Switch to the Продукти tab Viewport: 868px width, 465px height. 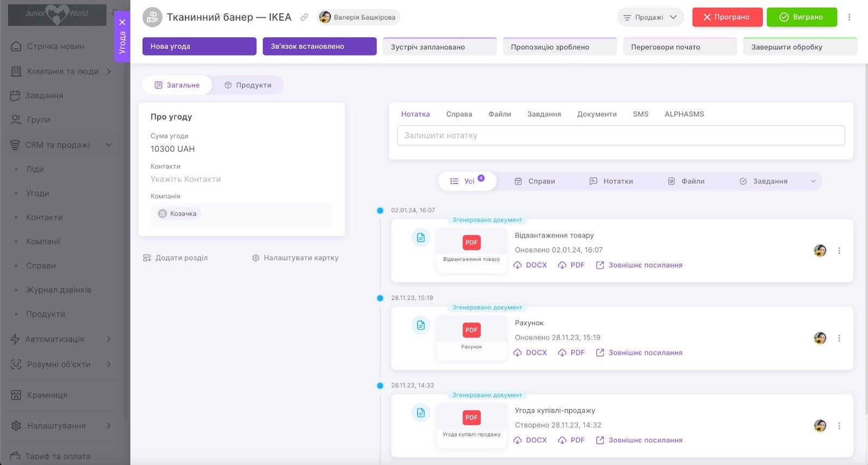[248, 85]
